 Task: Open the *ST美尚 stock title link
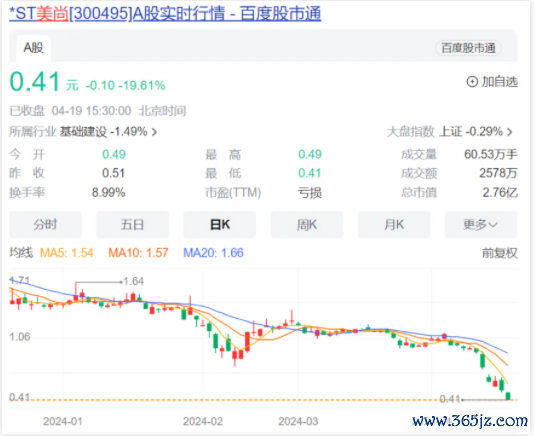[165, 14]
